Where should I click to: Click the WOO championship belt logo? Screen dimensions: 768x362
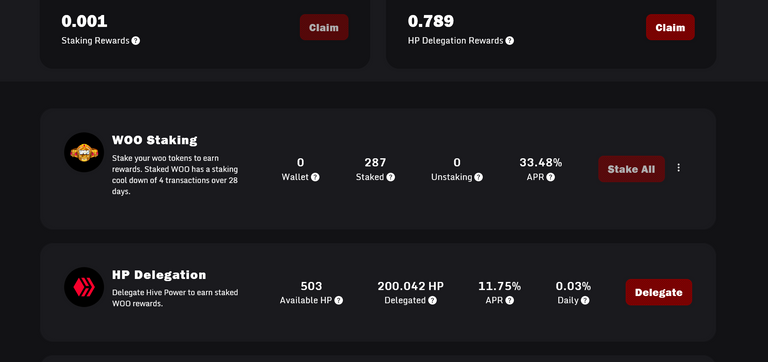click(x=84, y=152)
